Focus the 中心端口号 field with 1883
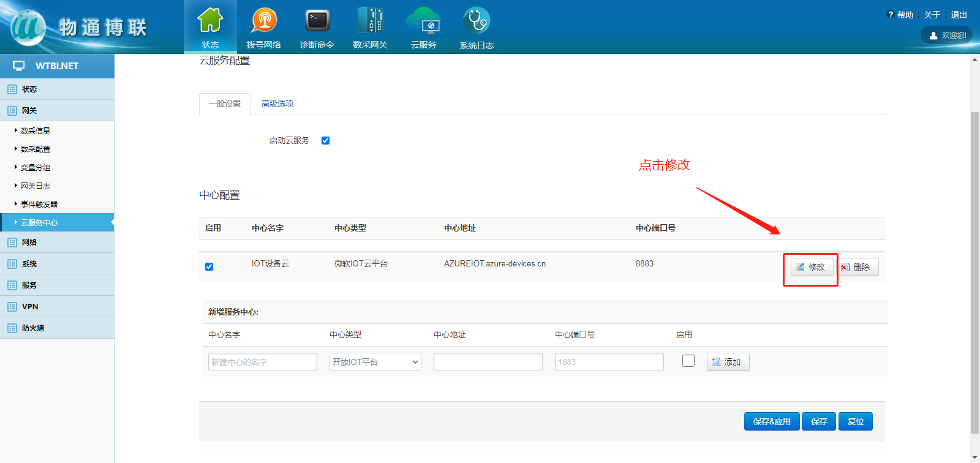Screen dimensions: 980x463 click(x=609, y=362)
